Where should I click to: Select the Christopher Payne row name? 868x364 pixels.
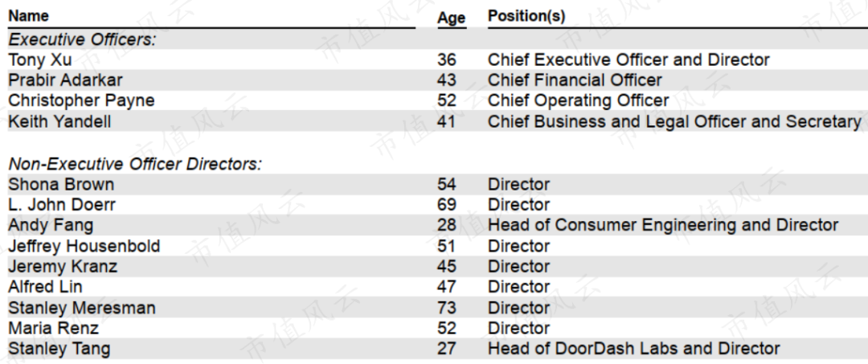[81, 101]
